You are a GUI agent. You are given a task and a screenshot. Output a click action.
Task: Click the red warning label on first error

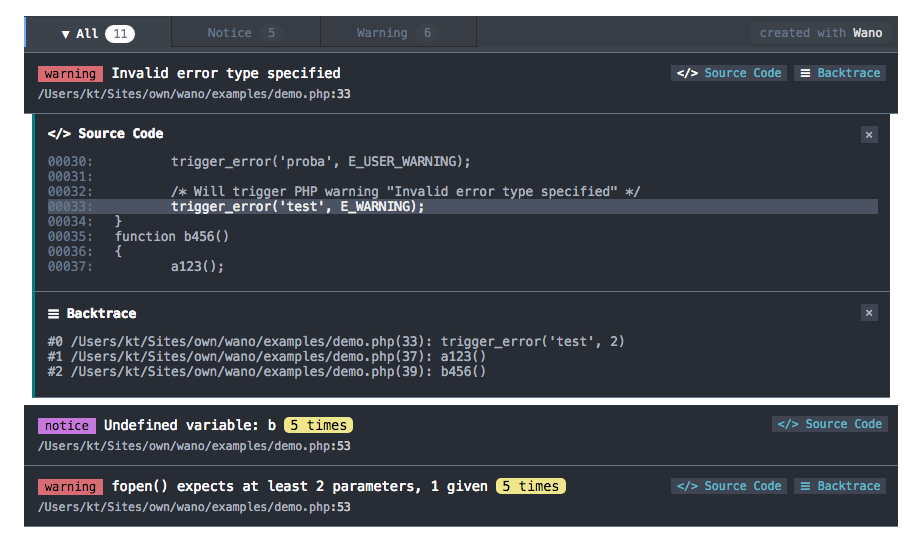pyautogui.click(x=70, y=74)
